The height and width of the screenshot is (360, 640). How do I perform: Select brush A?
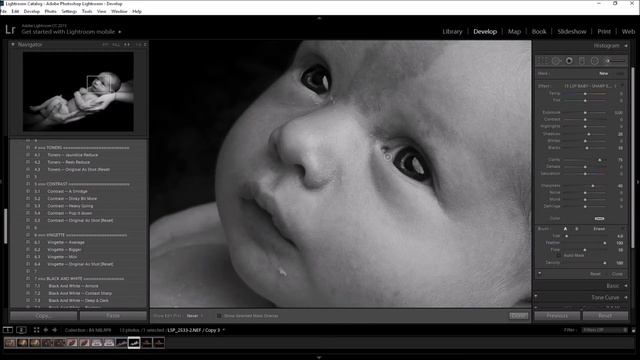(x=565, y=229)
